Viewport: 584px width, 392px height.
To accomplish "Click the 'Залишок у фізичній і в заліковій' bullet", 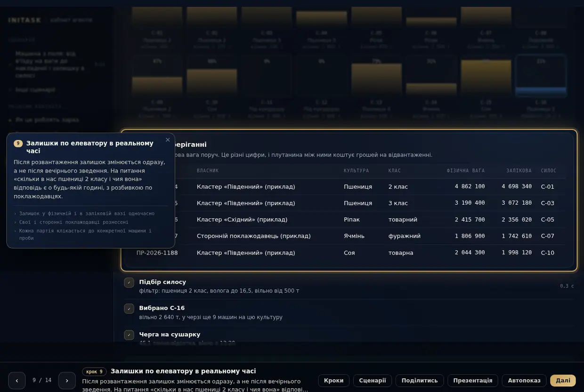I will pos(87,214).
